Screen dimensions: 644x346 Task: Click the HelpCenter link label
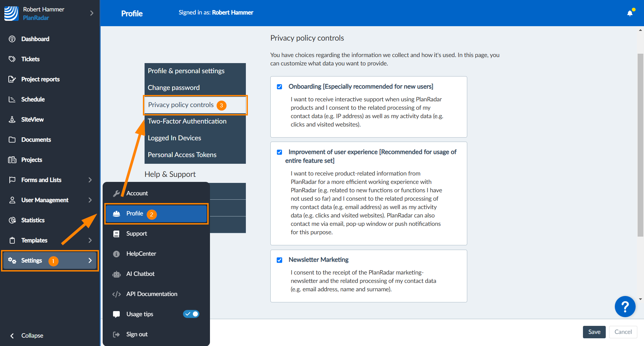click(141, 254)
